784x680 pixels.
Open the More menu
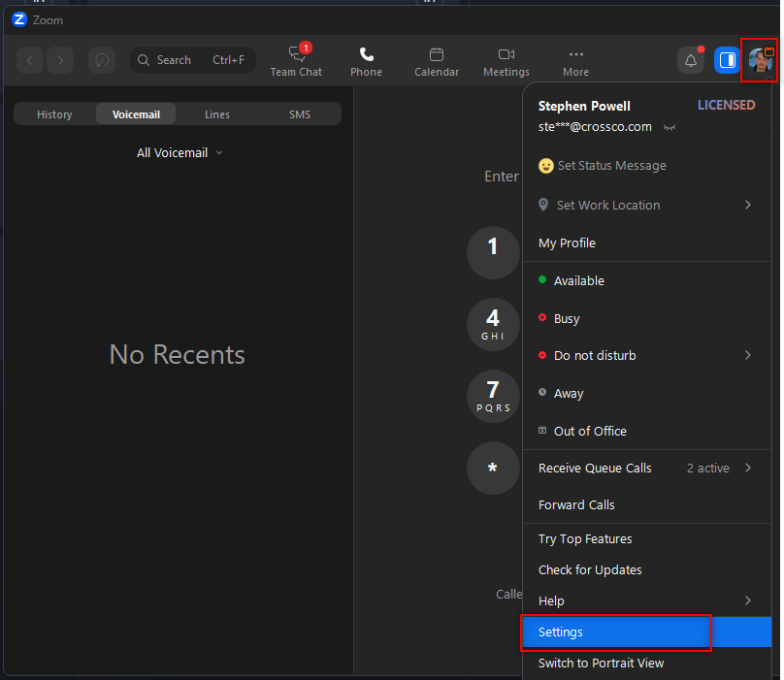point(576,61)
